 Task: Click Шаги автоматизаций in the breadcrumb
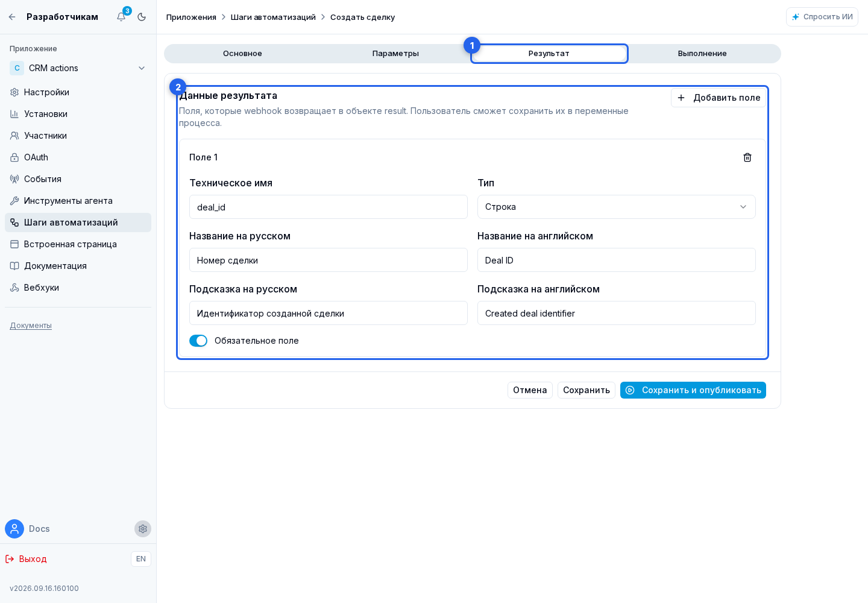click(273, 17)
